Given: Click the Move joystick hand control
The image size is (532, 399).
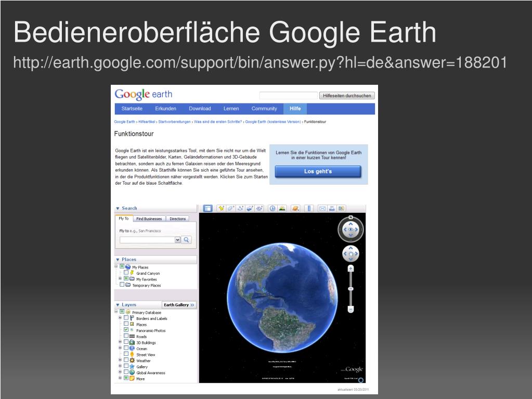Looking at the screenshot, I should pos(351,254).
